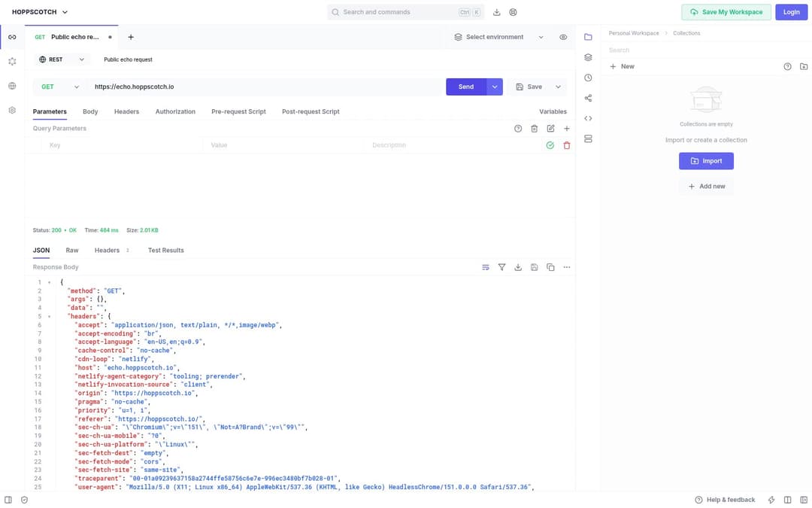Image resolution: width=812 pixels, height=508 pixels.
Task: Open the HOPPSCOTCH workspace dropdown
Action: point(40,12)
